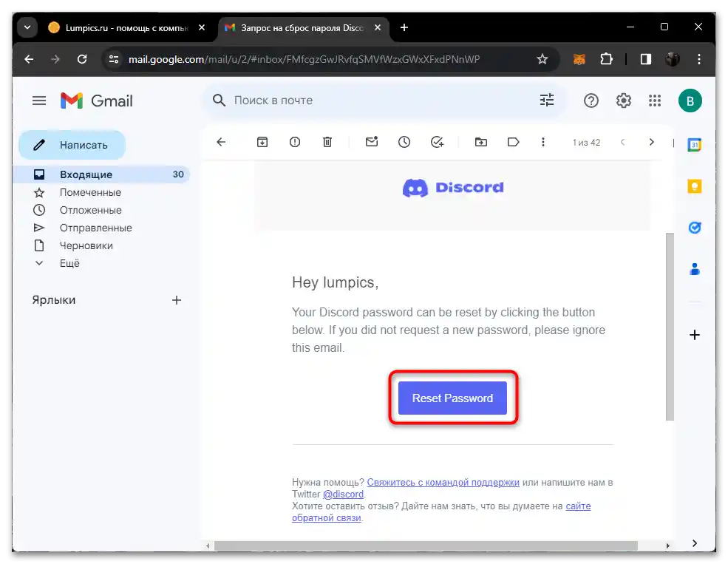Image resolution: width=728 pixels, height=564 pixels.
Task: Open MetaMask fox extension
Action: [579, 59]
